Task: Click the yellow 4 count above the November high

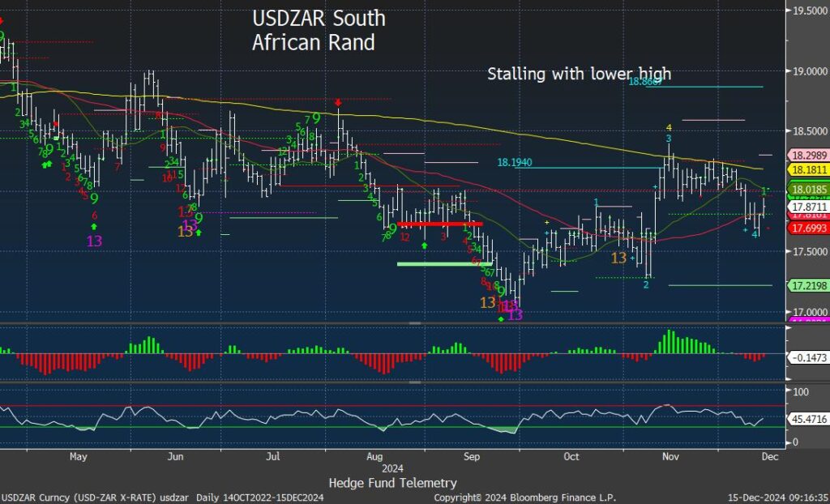Action: 669,128
